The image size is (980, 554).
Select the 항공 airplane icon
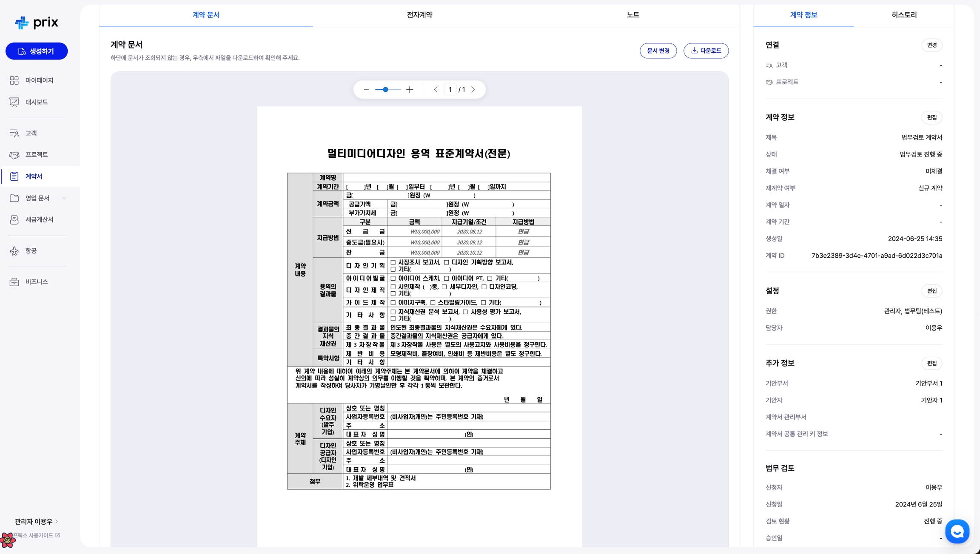[x=14, y=251]
